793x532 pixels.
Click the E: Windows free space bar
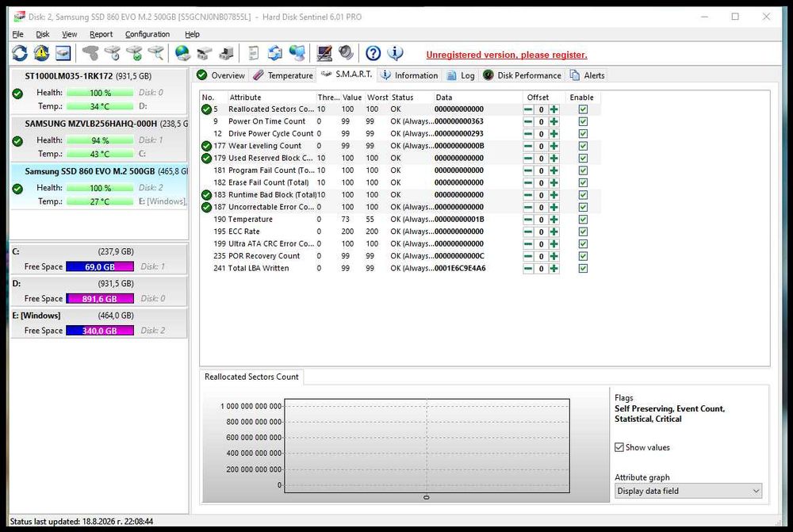coord(100,331)
